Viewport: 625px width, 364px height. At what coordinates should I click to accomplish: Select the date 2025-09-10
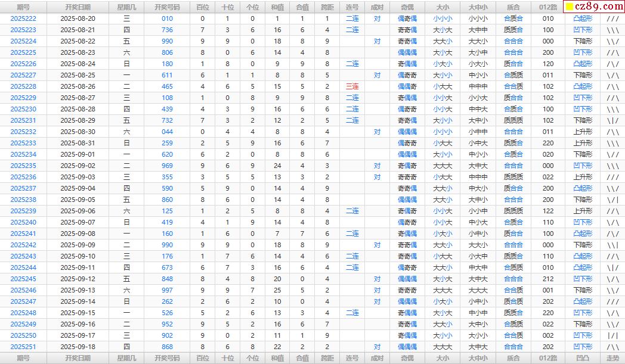coord(78,257)
